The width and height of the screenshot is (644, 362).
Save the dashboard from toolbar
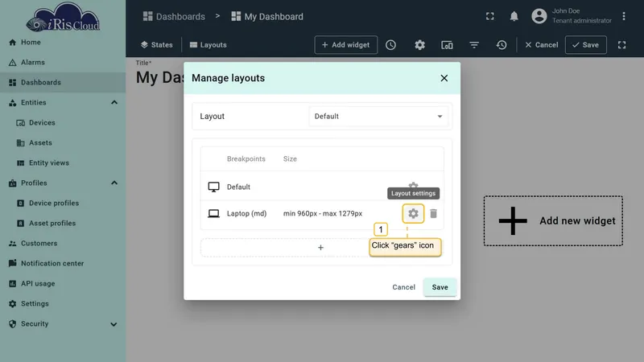click(586, 45)
